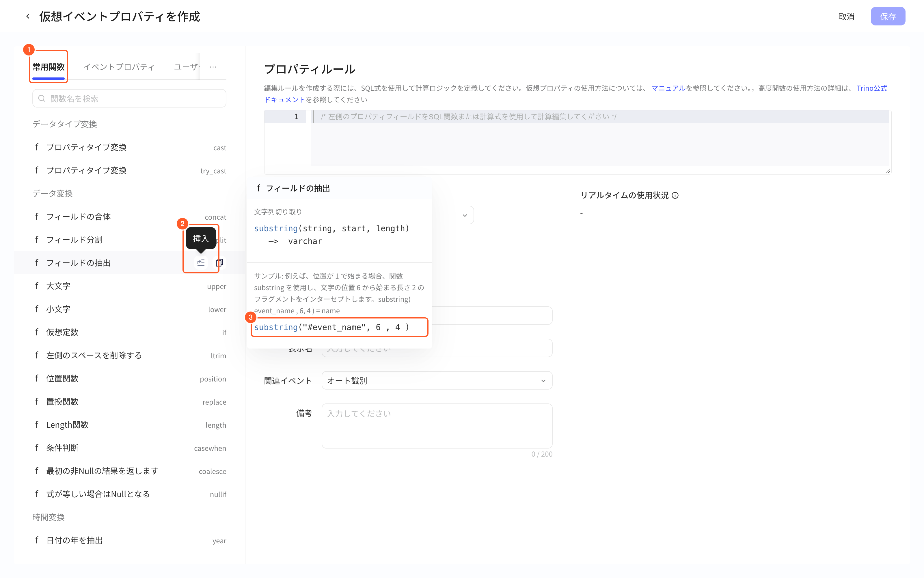The width and height of the screenshot is (924, 578).
Task: Select the 位置関数 position function
Action: (x=129, y=379)
